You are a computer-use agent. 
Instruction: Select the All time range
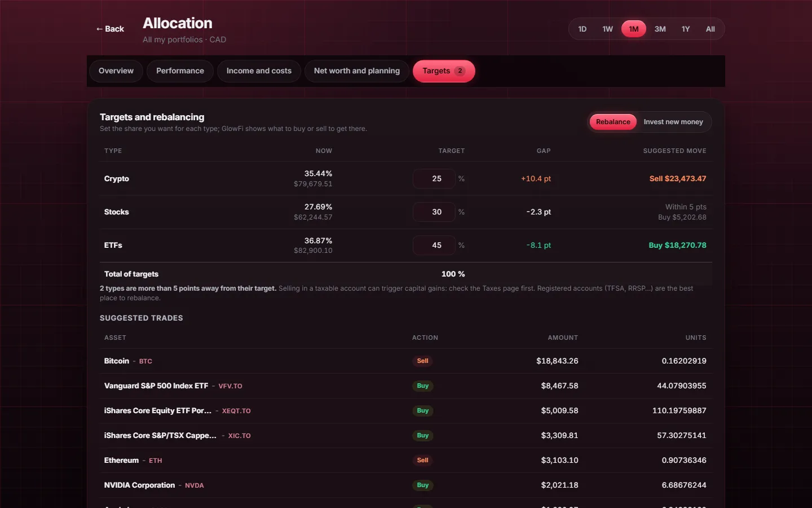coord(710,29)
